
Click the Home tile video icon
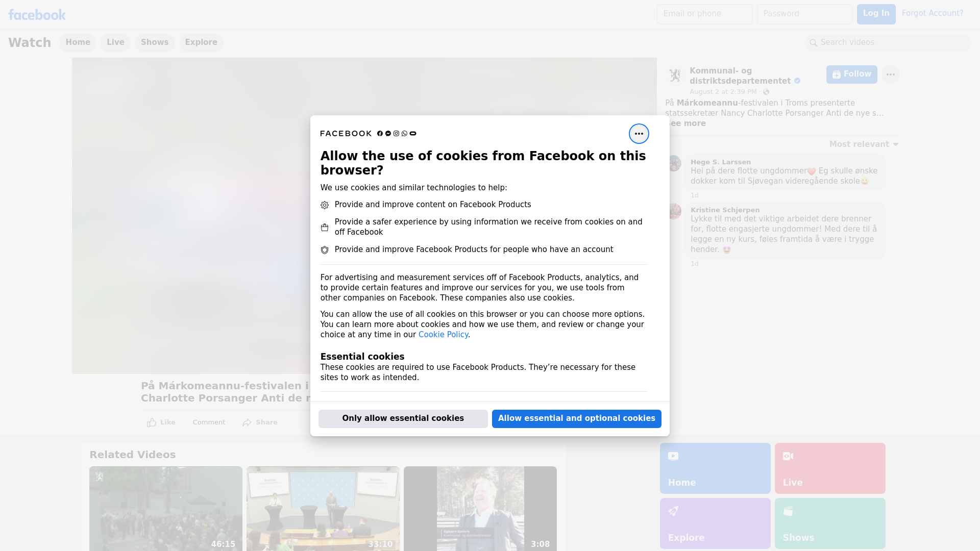(673, 456)
